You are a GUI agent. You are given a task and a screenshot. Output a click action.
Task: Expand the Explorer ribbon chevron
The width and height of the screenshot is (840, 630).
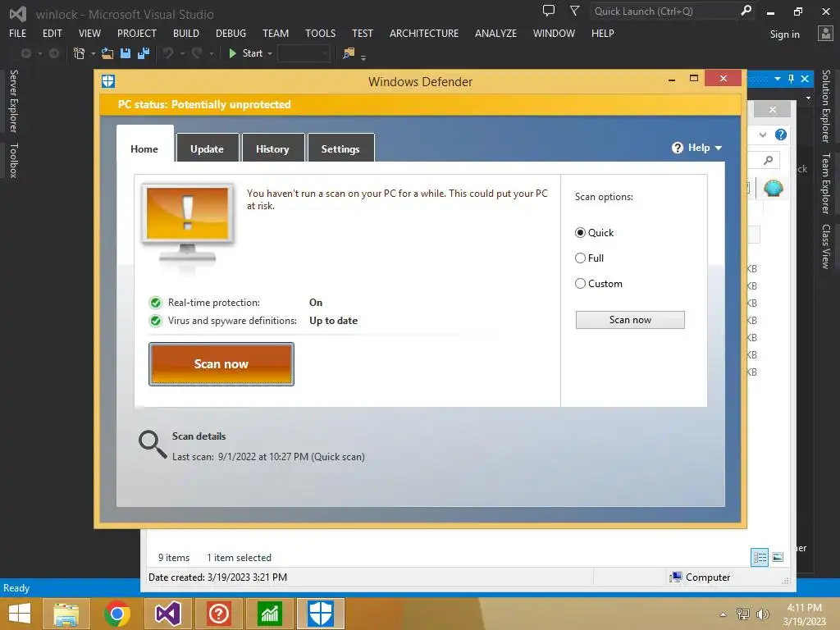763,135
